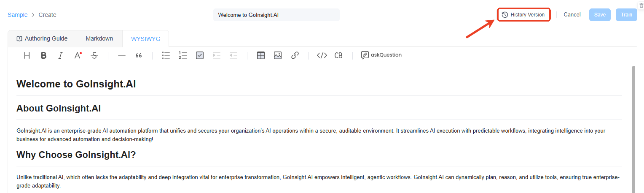
Task: Insert a blockquote
Action: (x=138, y=55)
